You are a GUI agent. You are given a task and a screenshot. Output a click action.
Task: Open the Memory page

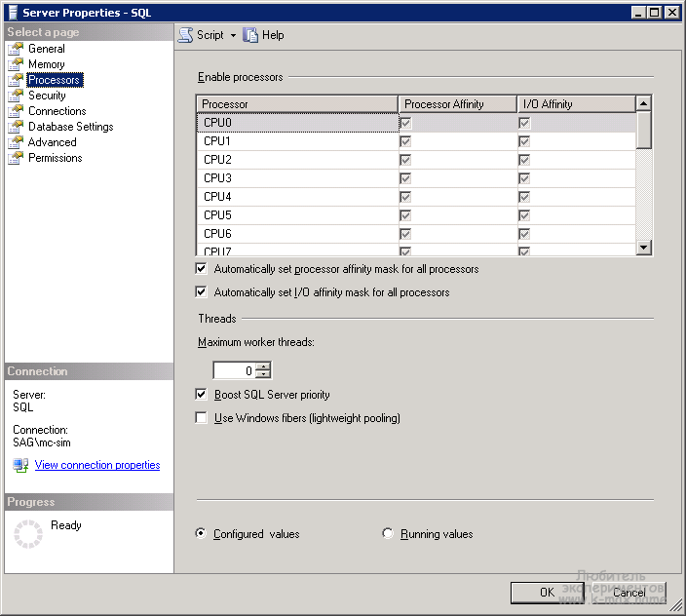[x=47, y=64]
